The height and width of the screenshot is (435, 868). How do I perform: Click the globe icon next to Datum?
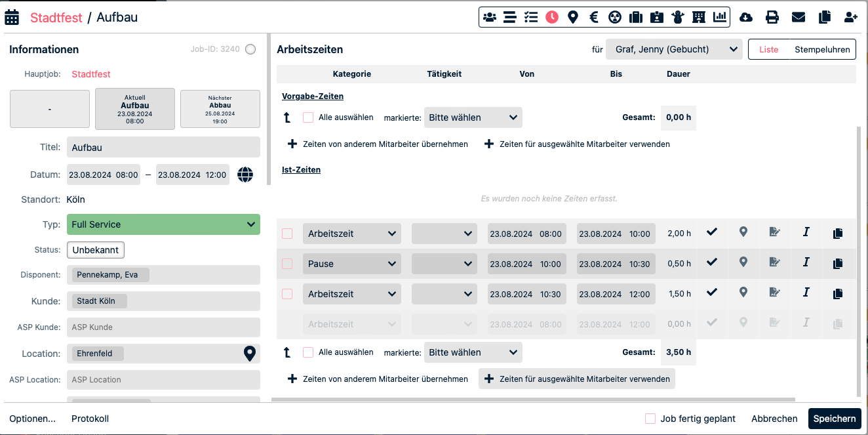point(245,175)
